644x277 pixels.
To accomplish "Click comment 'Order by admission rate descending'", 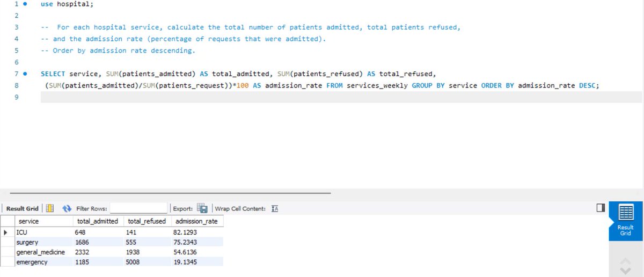I will click(x=124, y=50).
